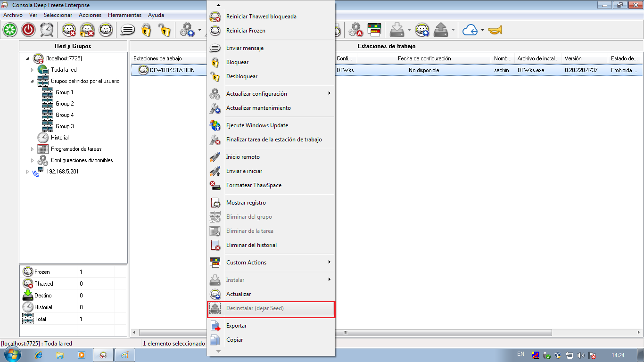Open Internet Explorer from the taskbar
The height and width of the screenshot is (362, 644).
coord(39,355)
